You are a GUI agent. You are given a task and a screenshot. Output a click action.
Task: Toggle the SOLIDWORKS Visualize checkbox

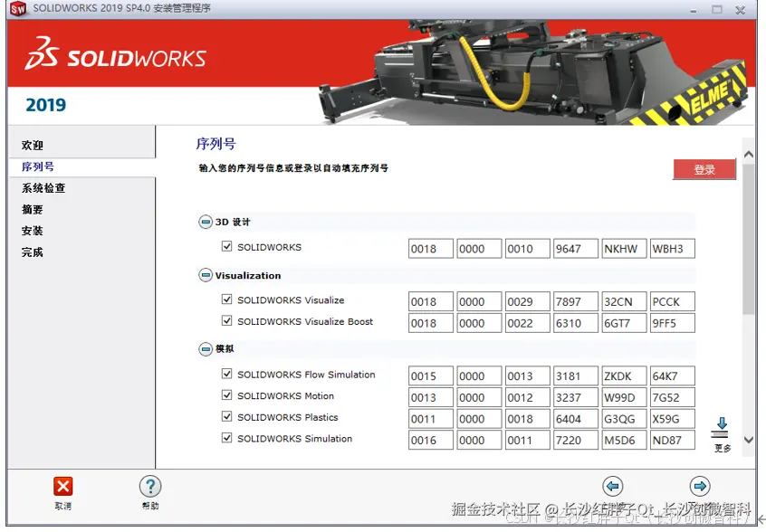pyautogui.click(x=226, y=299)
